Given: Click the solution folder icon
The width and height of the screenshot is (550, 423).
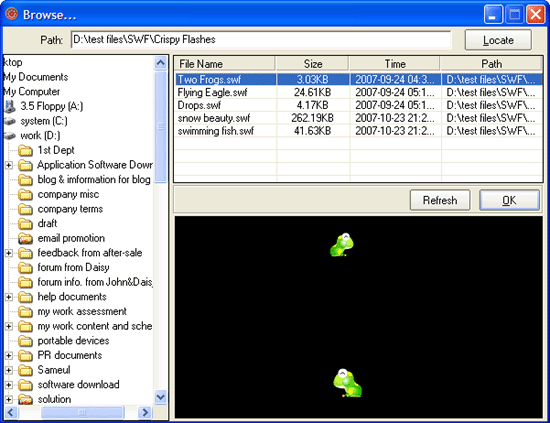Looking at the screenshot, I should (x=25, y=400).
